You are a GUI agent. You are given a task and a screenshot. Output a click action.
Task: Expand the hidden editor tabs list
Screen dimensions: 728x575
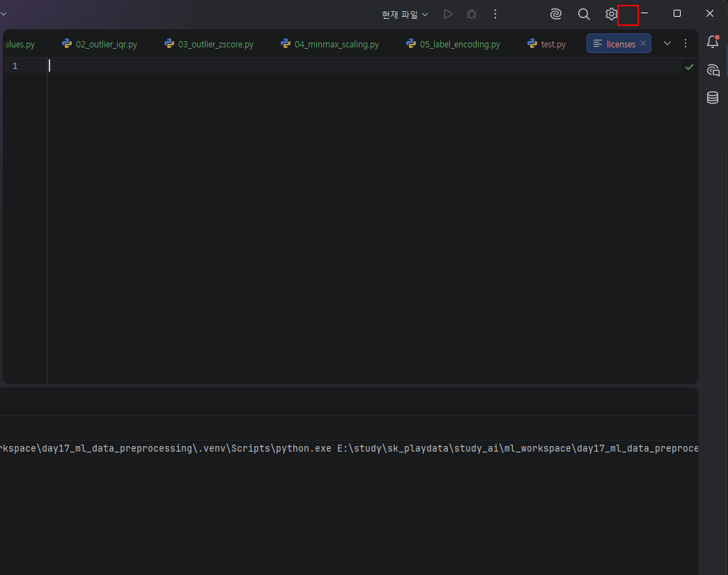tap(667, 43)
